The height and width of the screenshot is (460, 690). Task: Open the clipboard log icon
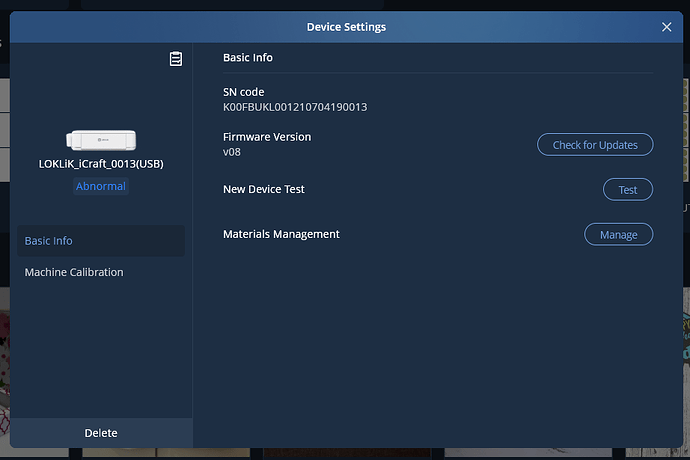pos(176,59)
